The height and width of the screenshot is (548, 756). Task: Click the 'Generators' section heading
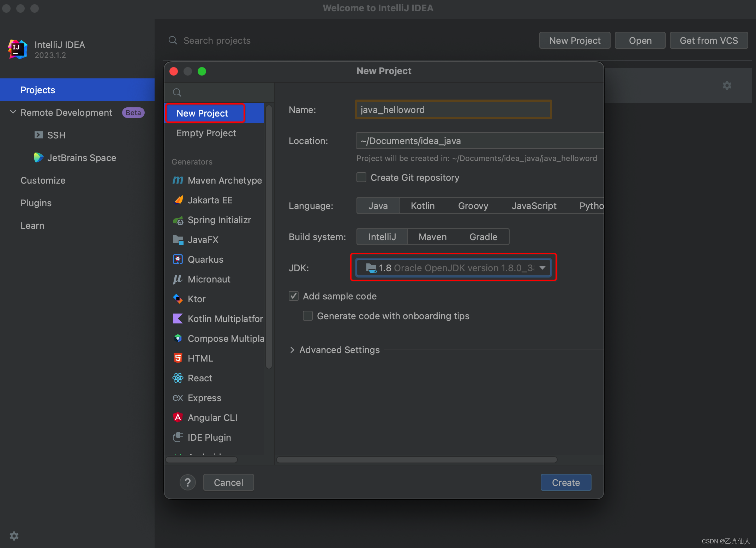[192, 162]
